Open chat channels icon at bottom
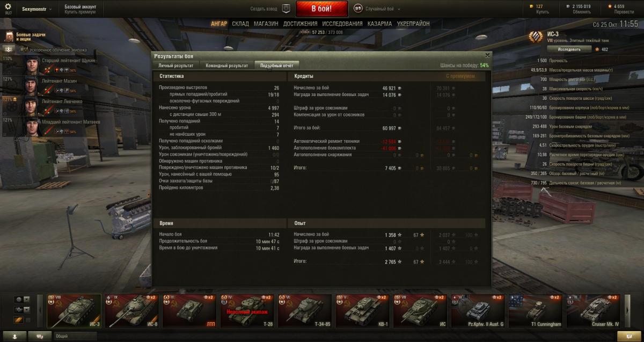Screen dimensions: 644x342 [x=40, y=336]
